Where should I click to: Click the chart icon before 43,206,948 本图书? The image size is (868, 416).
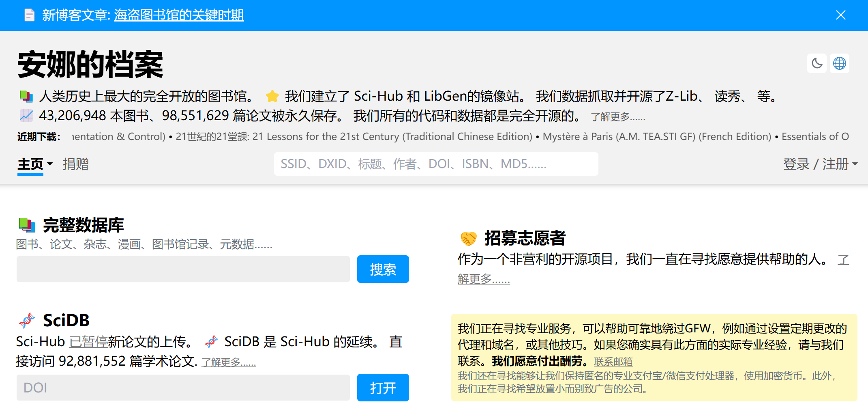(x=26, y=116)
